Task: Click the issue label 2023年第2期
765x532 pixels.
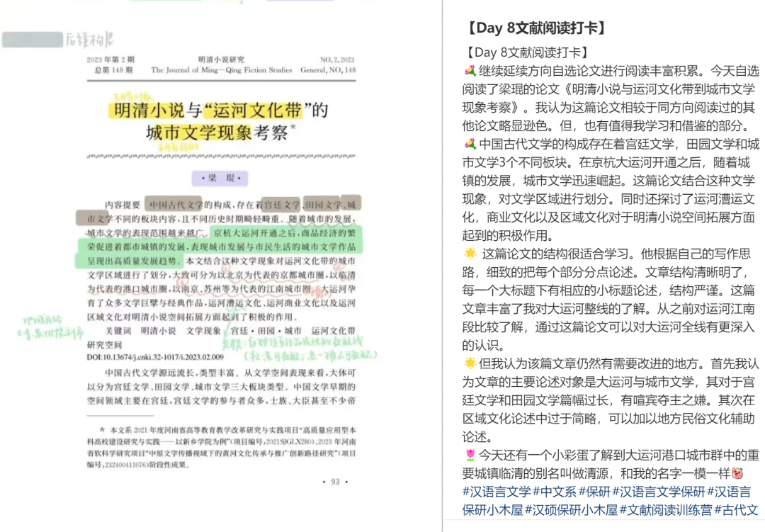Action: pyautogui.click(x=110, y=60)
